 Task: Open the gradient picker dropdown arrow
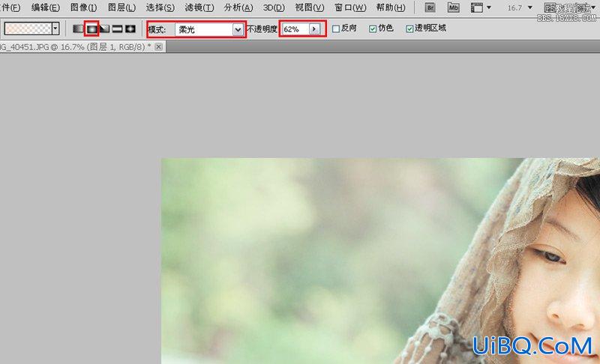[x=55, y=28]
